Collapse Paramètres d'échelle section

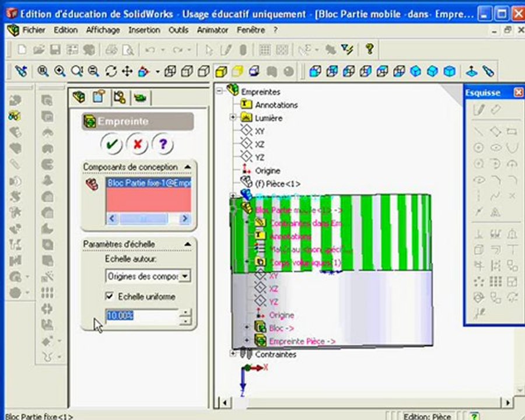click(188, 244)
